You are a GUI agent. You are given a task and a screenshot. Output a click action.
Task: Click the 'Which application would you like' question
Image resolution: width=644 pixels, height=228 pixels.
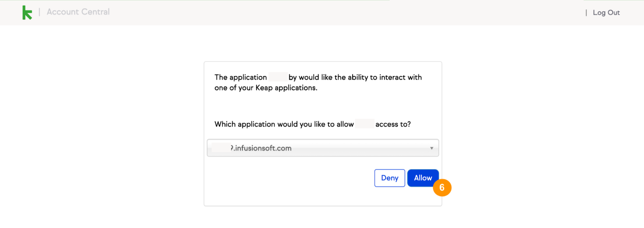point(312,124)
